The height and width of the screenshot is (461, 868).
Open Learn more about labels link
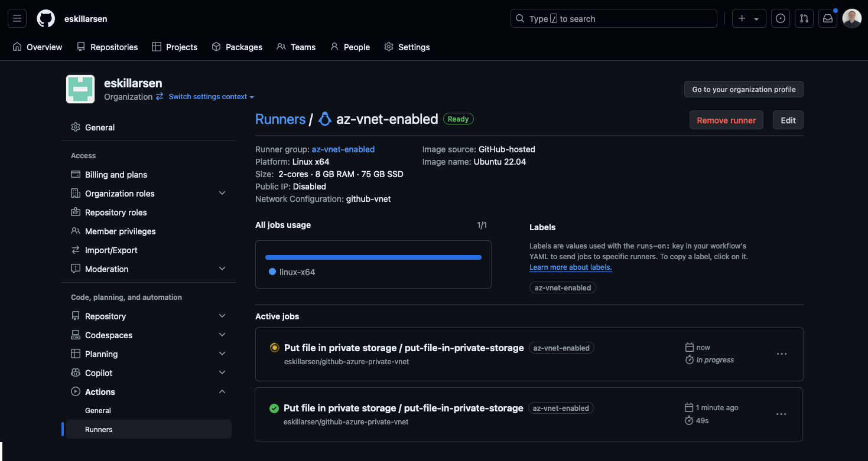click(571, 267)
